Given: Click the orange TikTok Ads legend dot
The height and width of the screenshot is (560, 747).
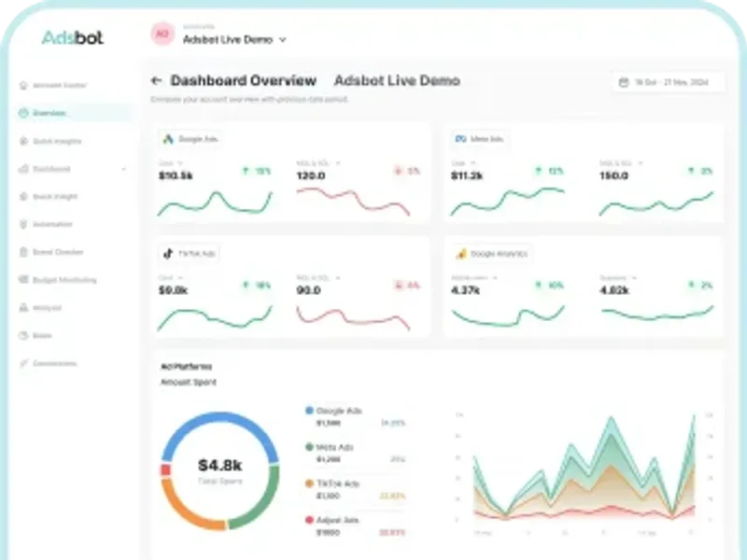Looking at the screenshot, I should pyautogui.click(x=309, y=483).
